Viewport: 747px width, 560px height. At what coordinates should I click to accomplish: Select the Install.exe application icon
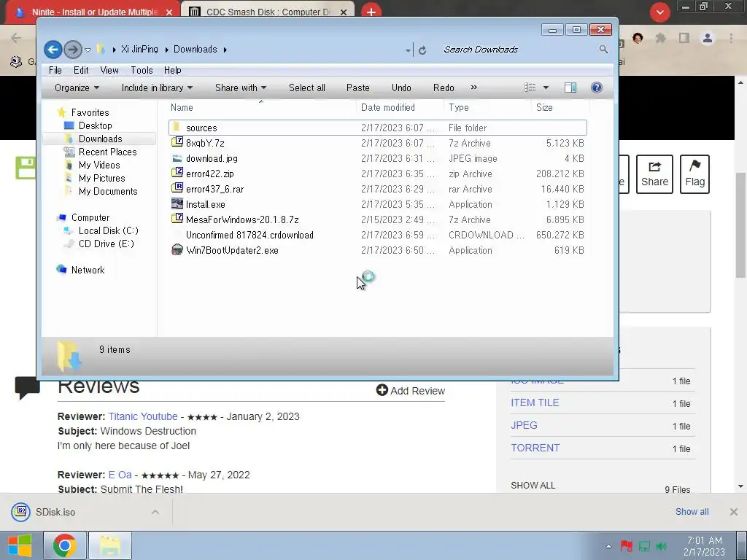click(x=177, y=204)
